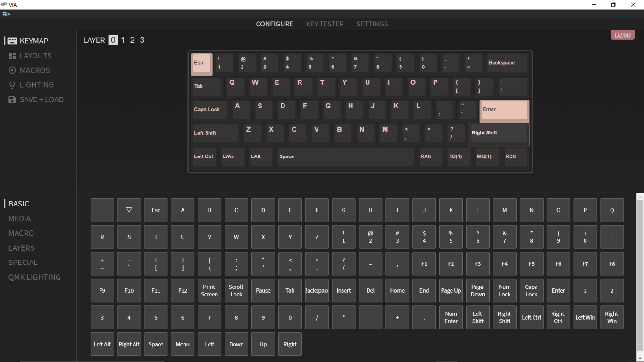This screenshot has width=644, height=362.
Task: Click the keycode panel scrollbar down arrow
Action: click(640, 358)
